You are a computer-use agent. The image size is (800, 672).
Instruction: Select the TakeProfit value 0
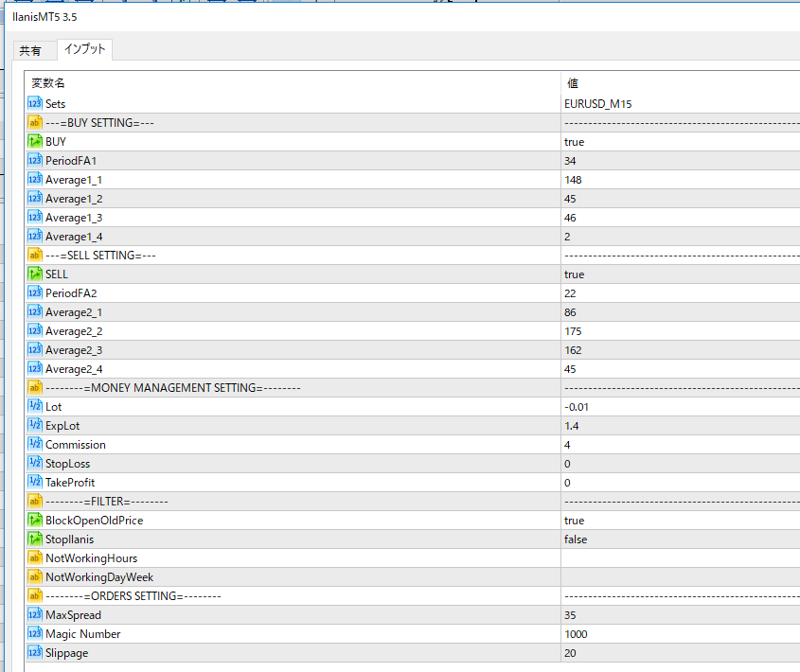click(567, 482)
